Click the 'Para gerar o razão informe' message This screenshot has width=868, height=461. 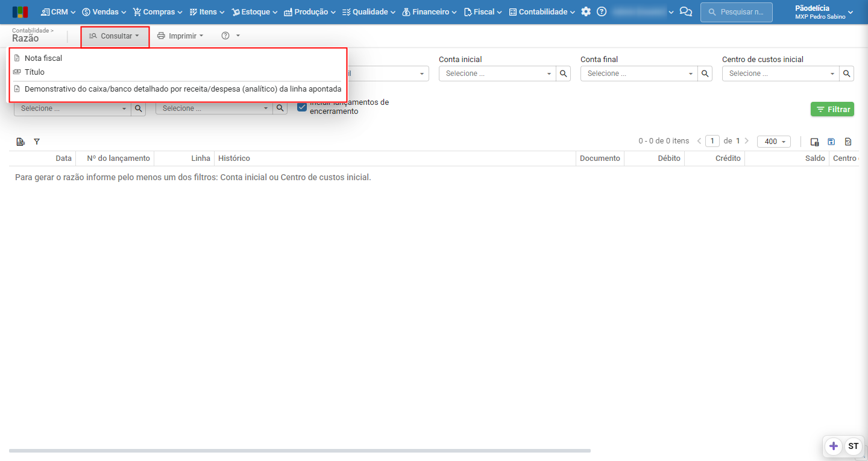click(193, 178)
